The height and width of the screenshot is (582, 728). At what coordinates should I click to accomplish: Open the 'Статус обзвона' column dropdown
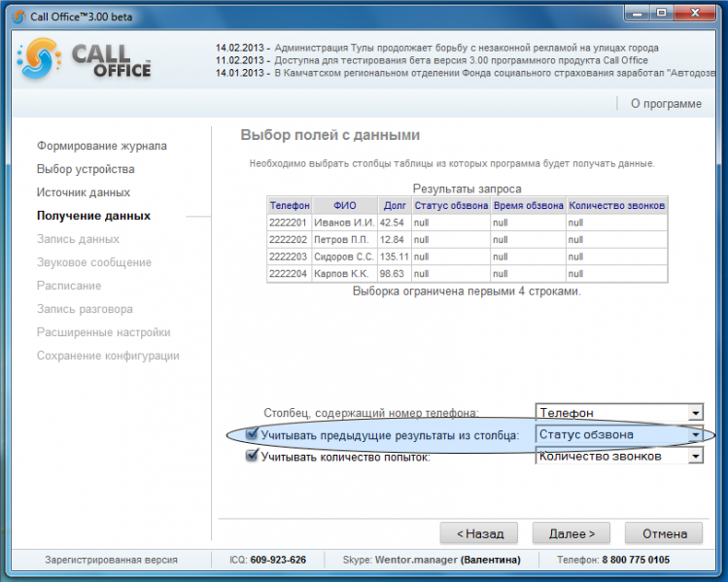(x=619, y=434)
